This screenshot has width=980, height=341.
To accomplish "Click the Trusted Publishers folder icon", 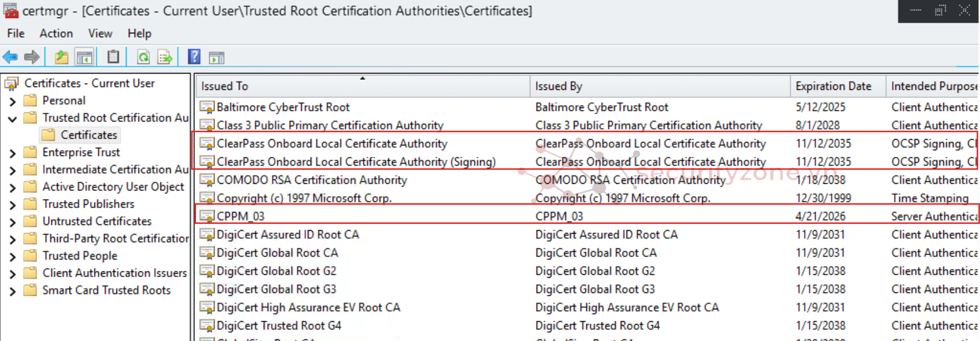I will pyautogui.click(x=31, y=204).
